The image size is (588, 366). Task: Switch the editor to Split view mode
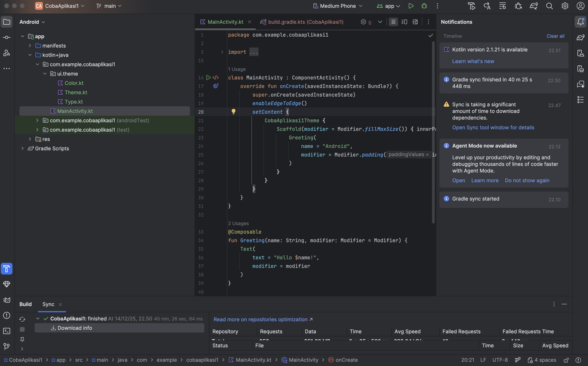pyautogui.click(x=404, y=22)
